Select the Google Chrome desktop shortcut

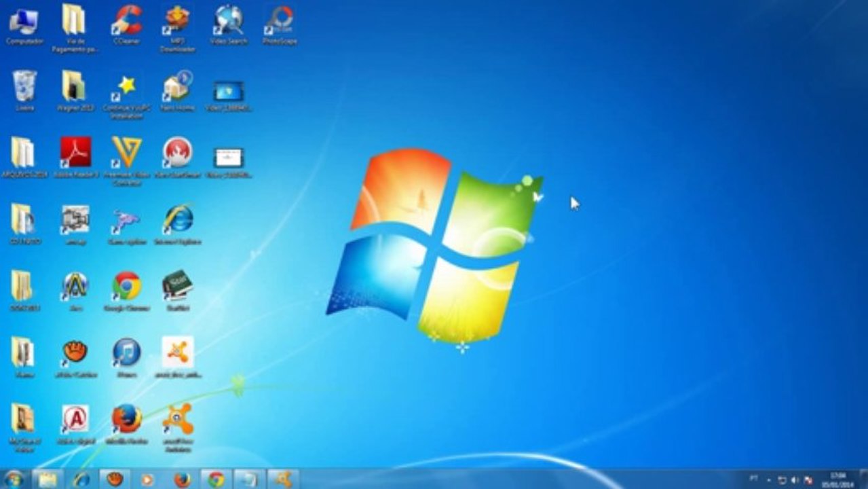tap(126, 291)
